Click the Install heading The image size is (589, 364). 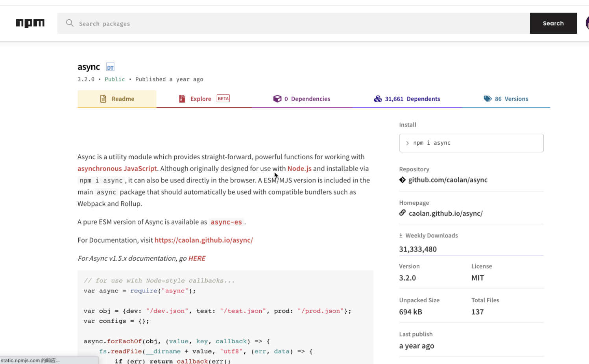[408, 125]
